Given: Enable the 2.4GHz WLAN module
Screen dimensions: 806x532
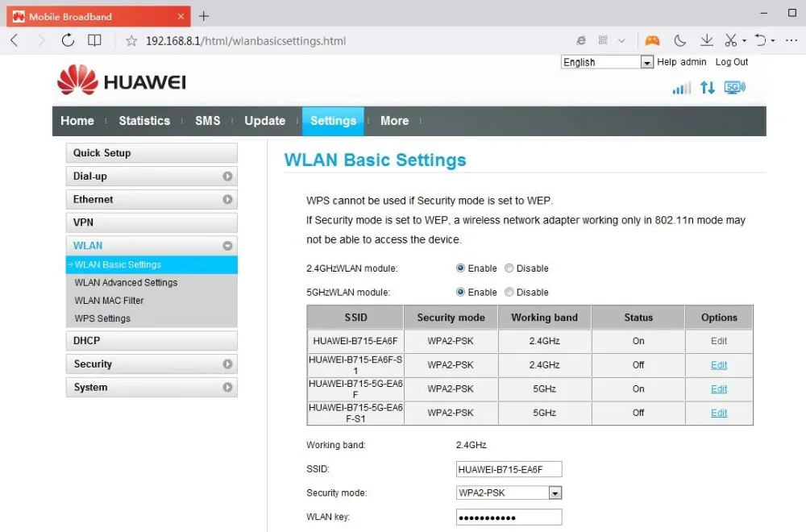Looking at the screenshot, I should pyautogui.click(x=460, y=268).
